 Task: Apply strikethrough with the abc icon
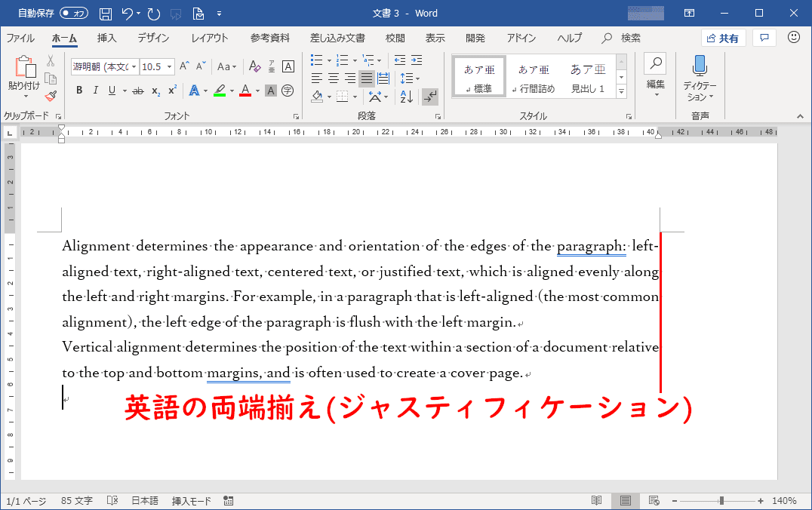pyautogui.click(x=137, y=91)
